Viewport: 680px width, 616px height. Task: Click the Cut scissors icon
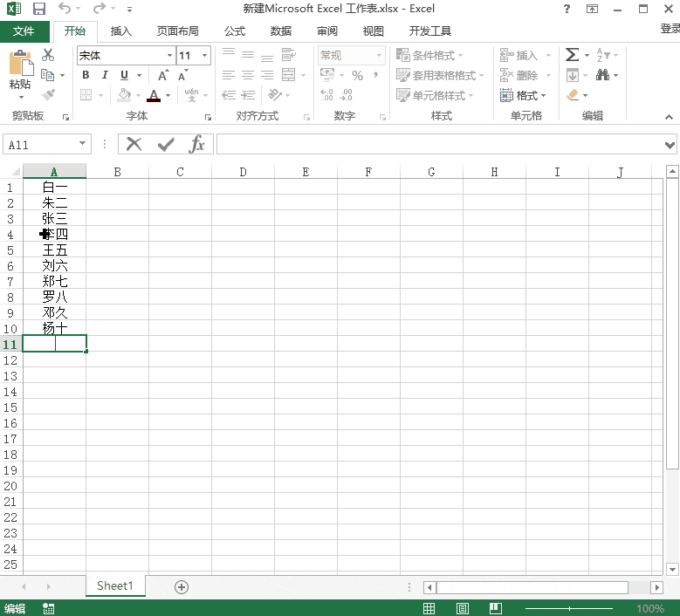click(48, 55)
